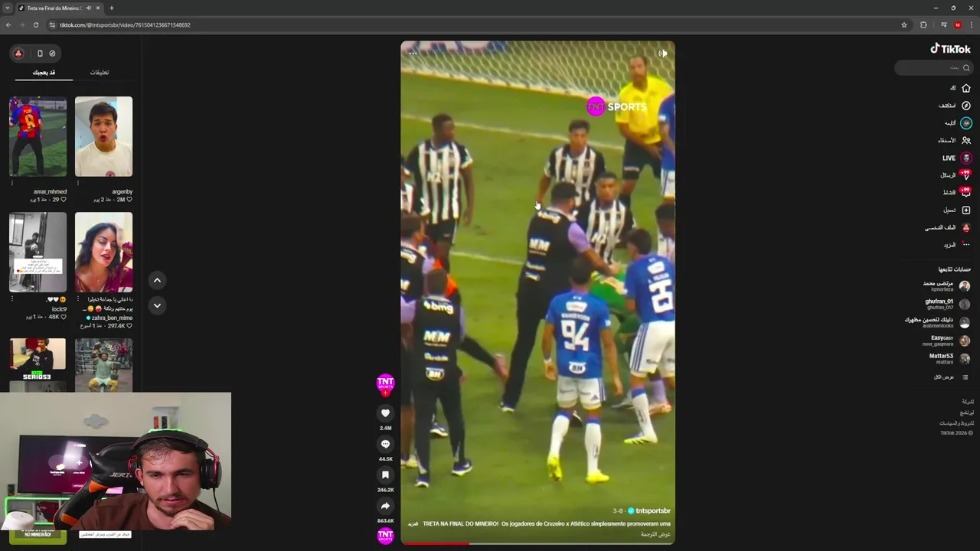Open the 'الشروط والسياسات' footer link
The width and height of the screenshot is (980, 551).
pyautogui.click(x=957, y=423)
